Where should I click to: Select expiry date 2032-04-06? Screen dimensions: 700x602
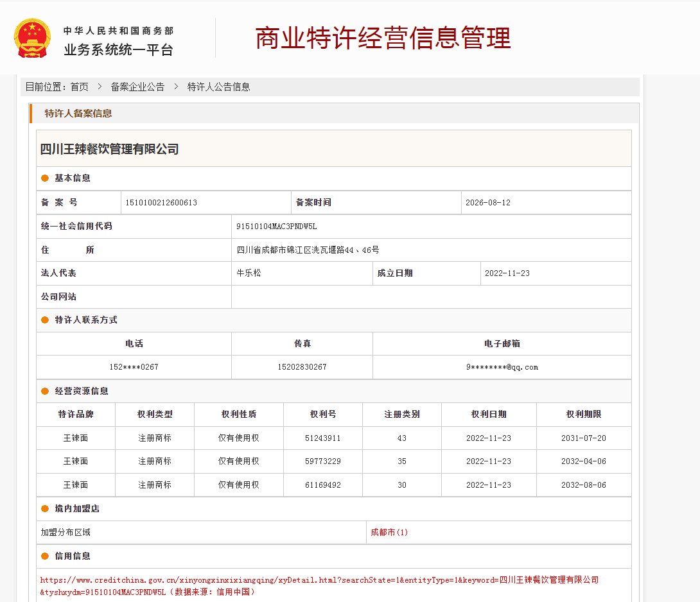pyautogui.click(x=584, y=461)
